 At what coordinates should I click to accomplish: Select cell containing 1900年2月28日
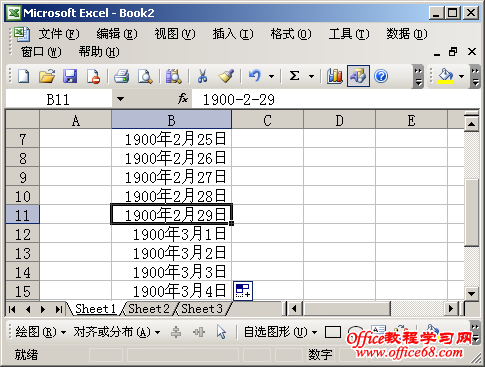click(x=171, y=196)
